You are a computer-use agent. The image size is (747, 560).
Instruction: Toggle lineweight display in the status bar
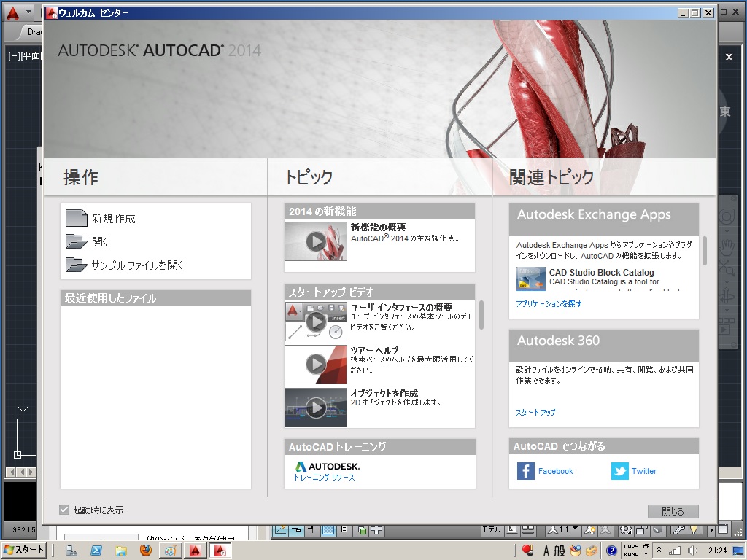[x=312, y=530]
